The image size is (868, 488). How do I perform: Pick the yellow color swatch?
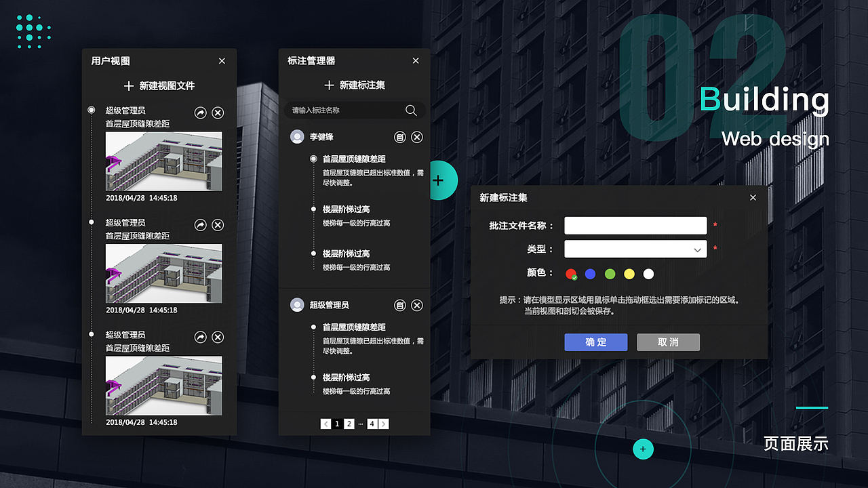(629, 274)
